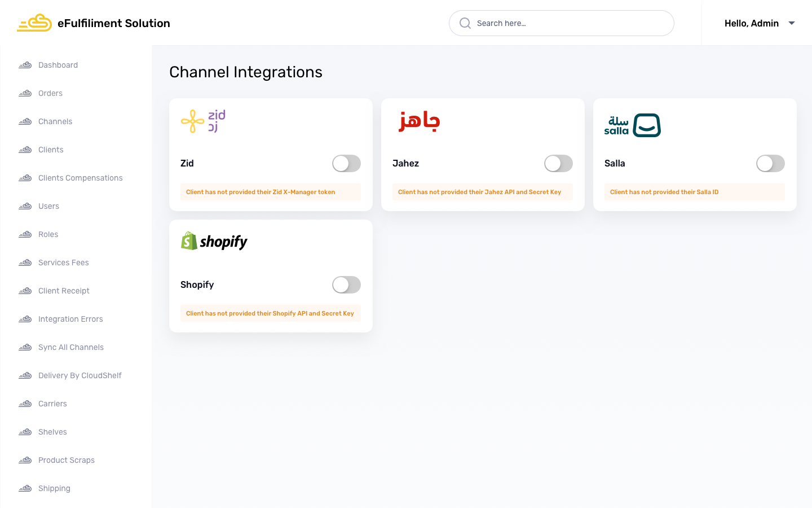
Task: Click the Jahez logo
Action: (x=419, y=121)
